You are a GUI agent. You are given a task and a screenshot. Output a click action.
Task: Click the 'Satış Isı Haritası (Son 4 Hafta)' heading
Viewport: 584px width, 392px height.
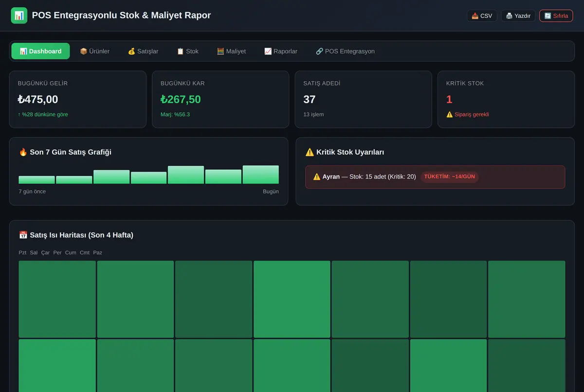click(76, 235)
